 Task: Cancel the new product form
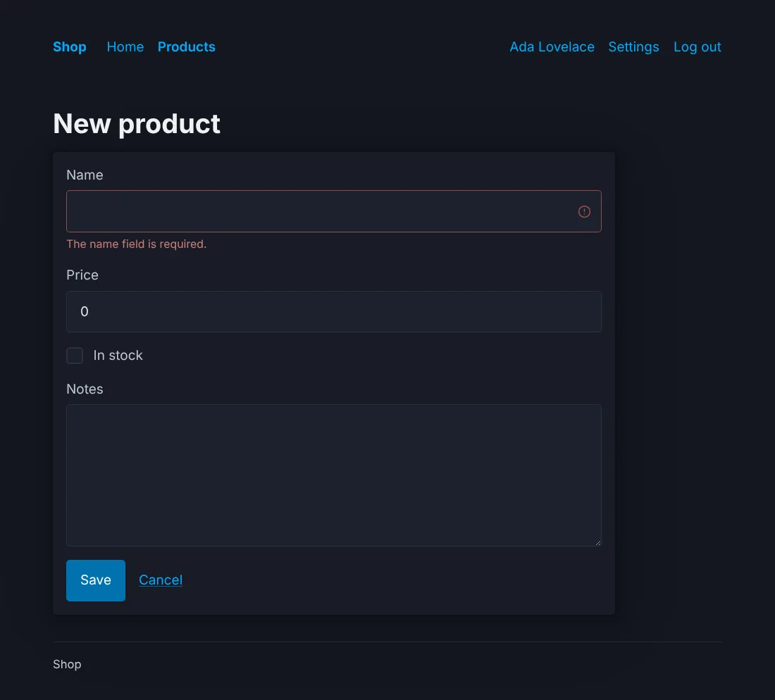coord(161,580)
